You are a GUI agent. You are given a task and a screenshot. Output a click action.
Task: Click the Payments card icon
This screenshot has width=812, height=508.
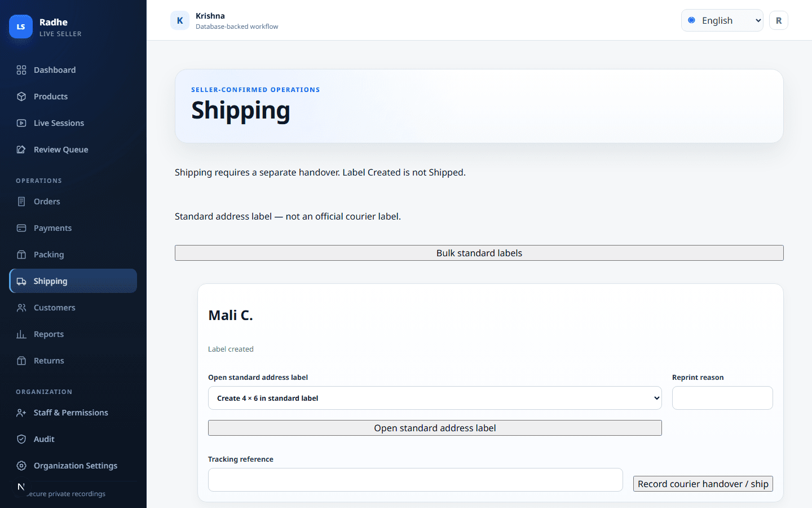pyautogui.click(x=21, y=228)
